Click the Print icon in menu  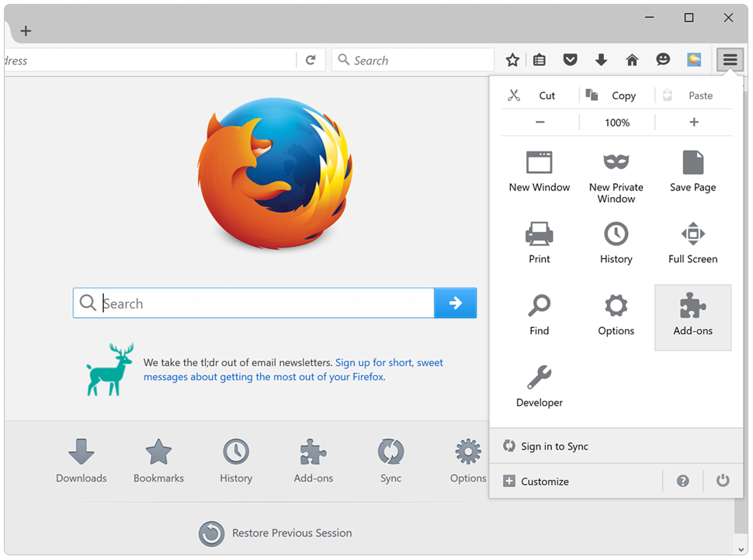point(540,242)
